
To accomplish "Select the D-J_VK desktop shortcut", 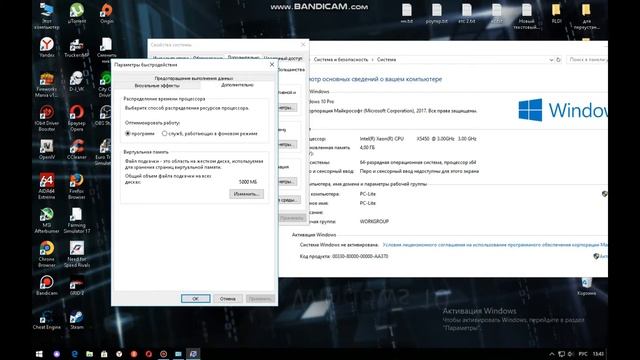I will pyautogui.click(x=76, y=81).
